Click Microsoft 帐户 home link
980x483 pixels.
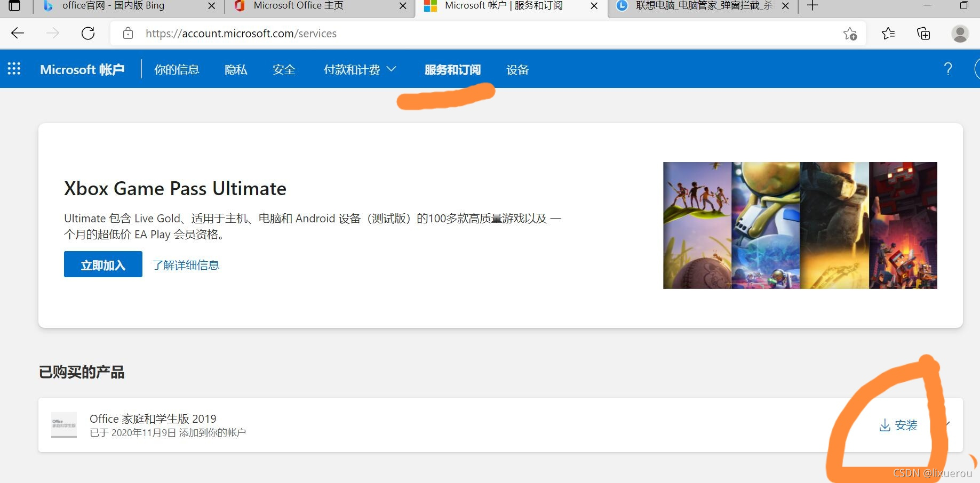click(x=82, y=69)
